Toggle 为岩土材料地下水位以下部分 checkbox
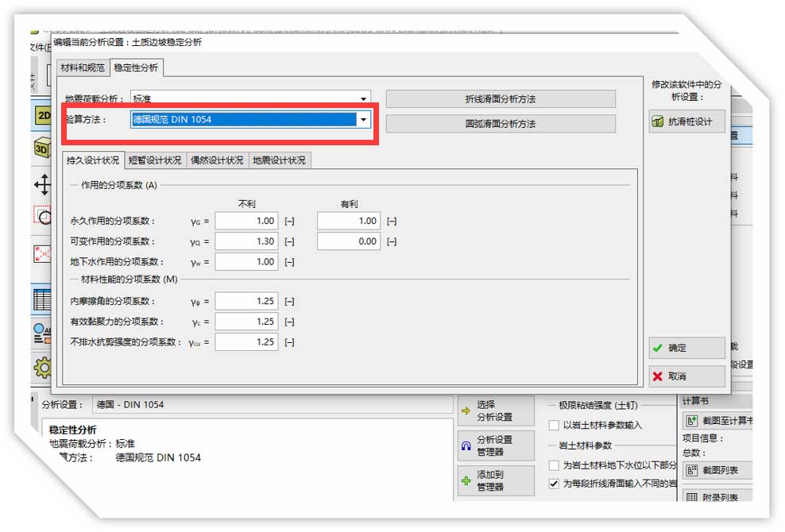The width and height of the screenshot is (785, 532). (x=554, y=465)
